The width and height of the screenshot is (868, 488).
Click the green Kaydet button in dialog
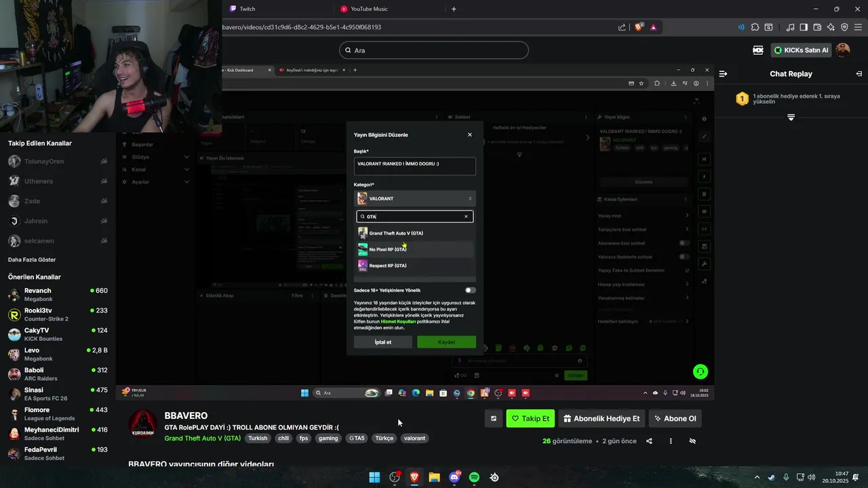(446, 342)
